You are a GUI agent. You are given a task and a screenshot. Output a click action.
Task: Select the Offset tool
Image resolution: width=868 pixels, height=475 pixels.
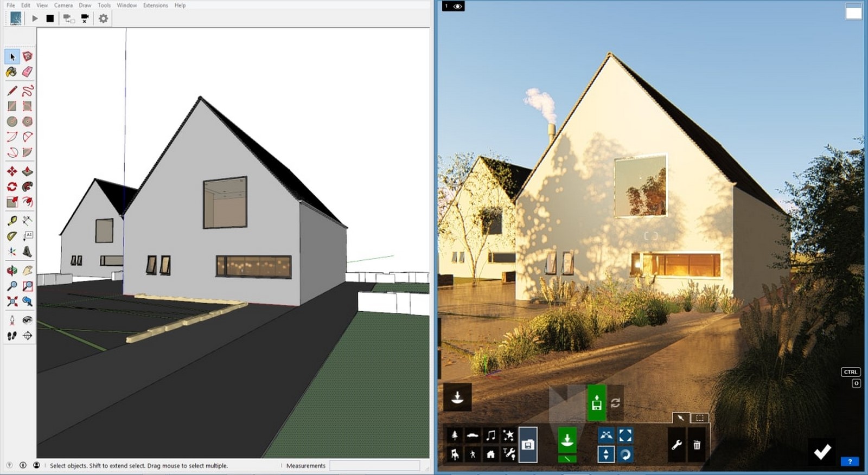(27, 202)
